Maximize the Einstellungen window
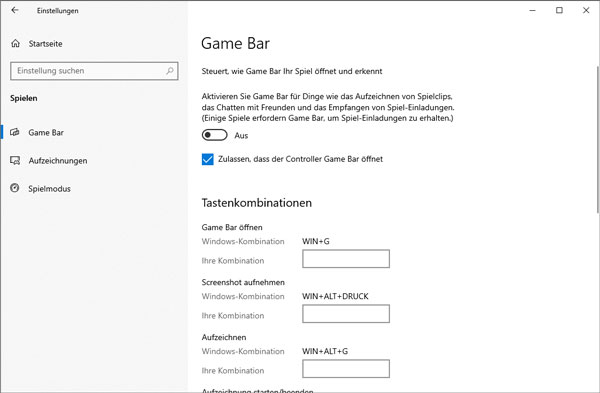Image resolution: width=600 pixels, height=393 pixels. click(559, 10)
